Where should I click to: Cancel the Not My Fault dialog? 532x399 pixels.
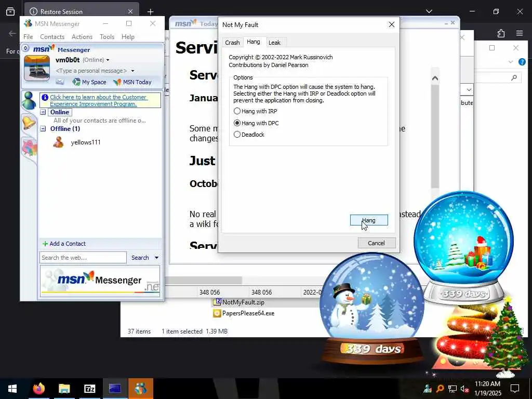coord(377,243)
